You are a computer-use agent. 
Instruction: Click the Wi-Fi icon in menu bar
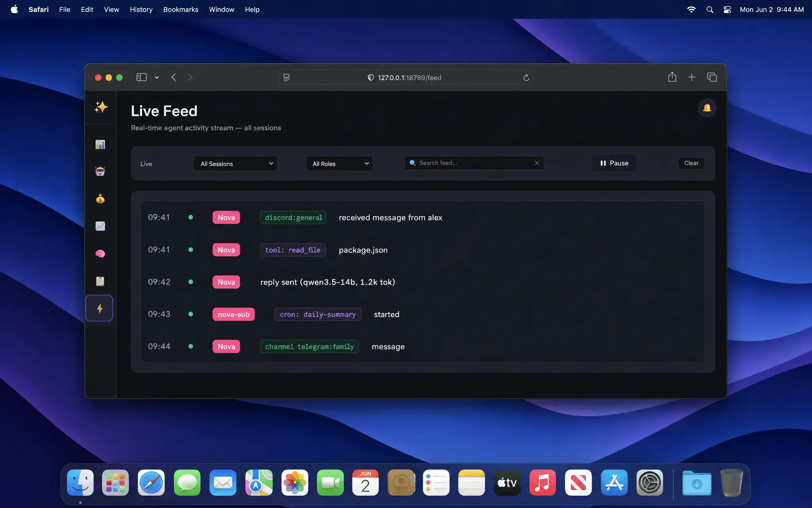tap(691, 10)
